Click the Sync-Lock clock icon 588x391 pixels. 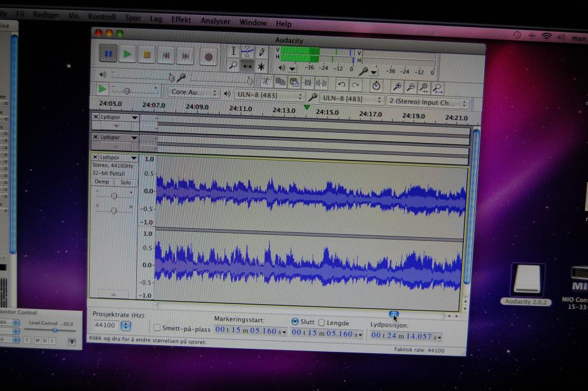point(376,86)
